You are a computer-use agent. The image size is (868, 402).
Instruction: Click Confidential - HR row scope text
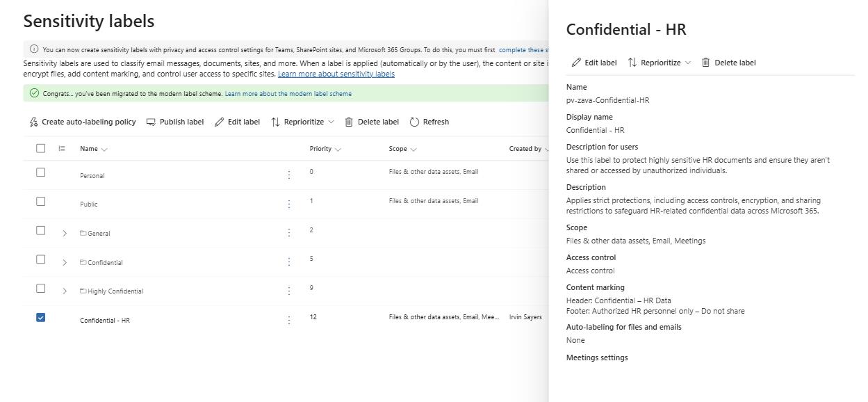444,317
